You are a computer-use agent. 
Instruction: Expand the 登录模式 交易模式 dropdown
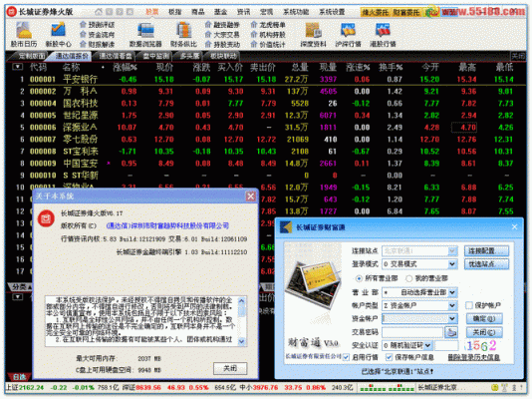click(452, 264)
